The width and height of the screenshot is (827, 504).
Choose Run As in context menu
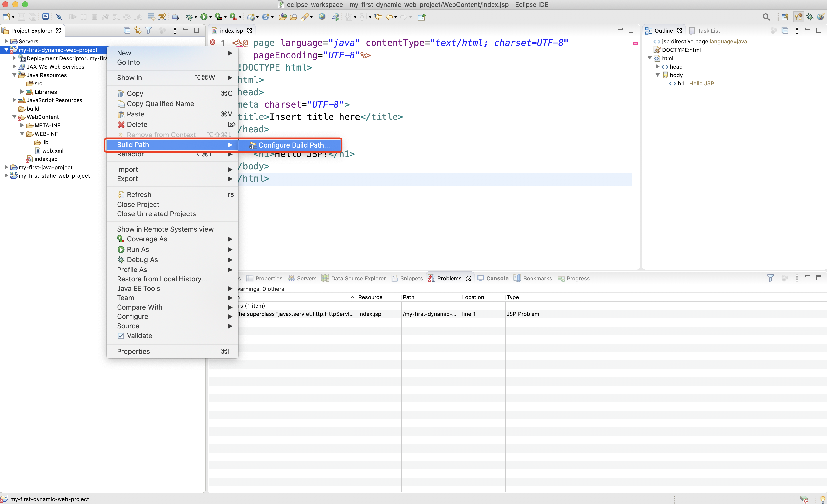(173, 249)
